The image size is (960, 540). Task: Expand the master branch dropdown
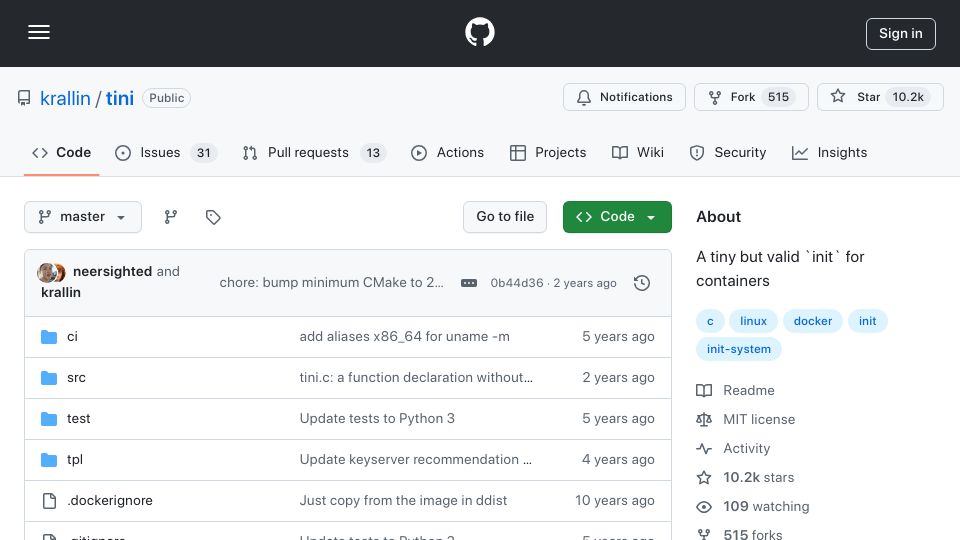[x=83, y=217]
